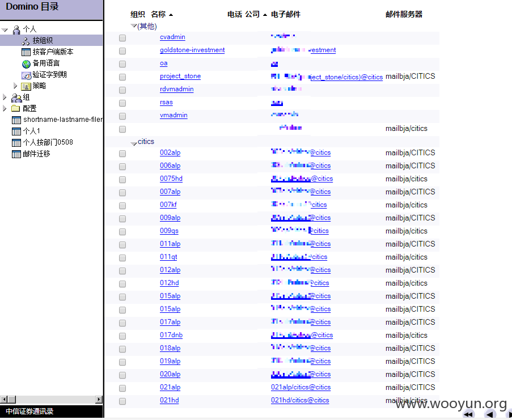Image resolution: width=512 pixels, height=420 pixels.
Task: Click the previous-page arrow icon at the bottom
Action: pos(489,414)
